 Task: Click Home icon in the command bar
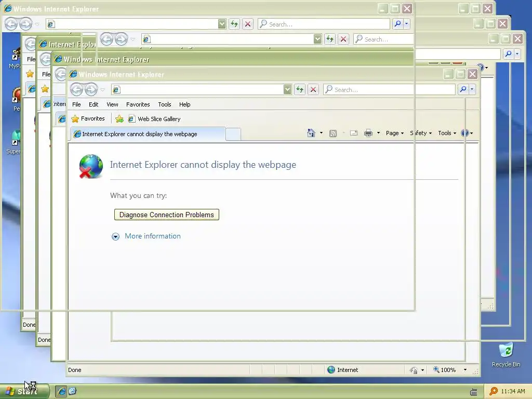[x=311, y=133]
